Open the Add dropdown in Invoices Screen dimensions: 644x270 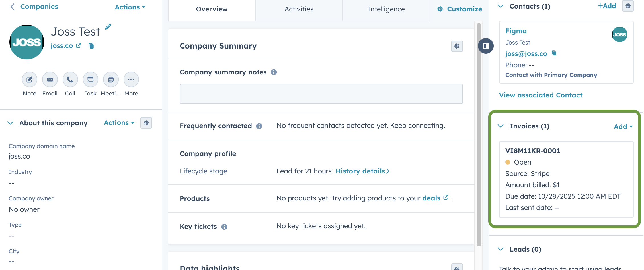tap(623, 127)
